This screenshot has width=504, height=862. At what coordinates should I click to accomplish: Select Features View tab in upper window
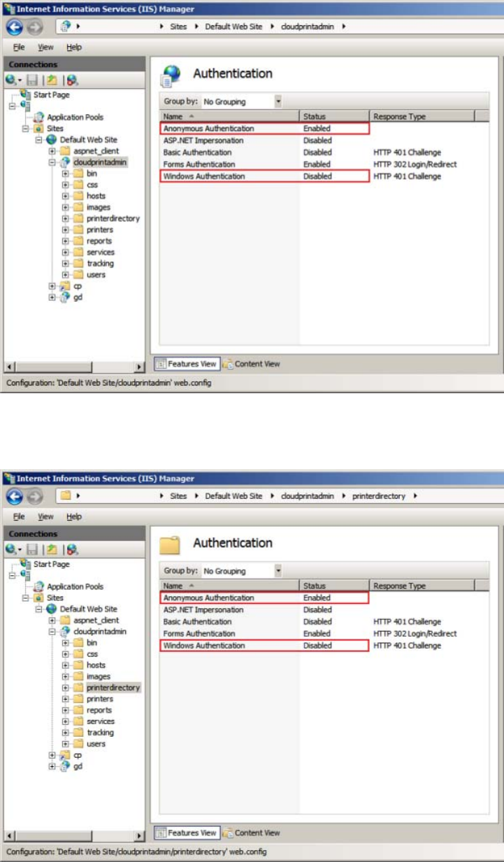[187, 364]
